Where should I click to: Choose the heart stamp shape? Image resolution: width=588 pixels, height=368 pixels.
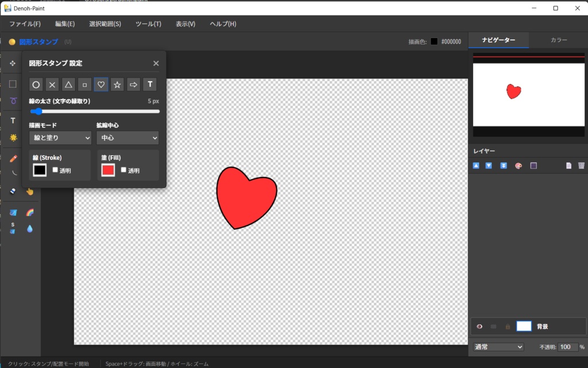click(x=101, y=85)
